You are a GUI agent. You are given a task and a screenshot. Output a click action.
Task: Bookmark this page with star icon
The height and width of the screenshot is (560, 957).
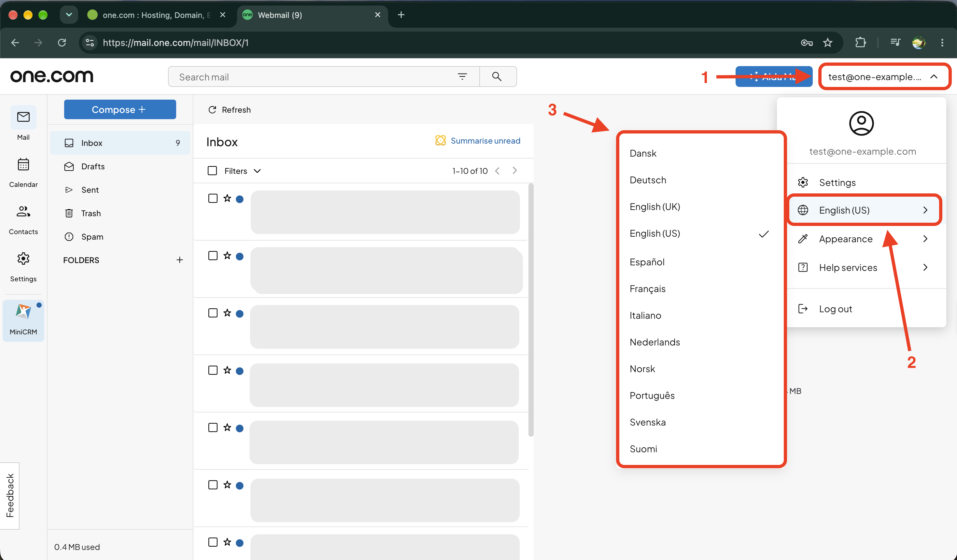pos(827,43)
